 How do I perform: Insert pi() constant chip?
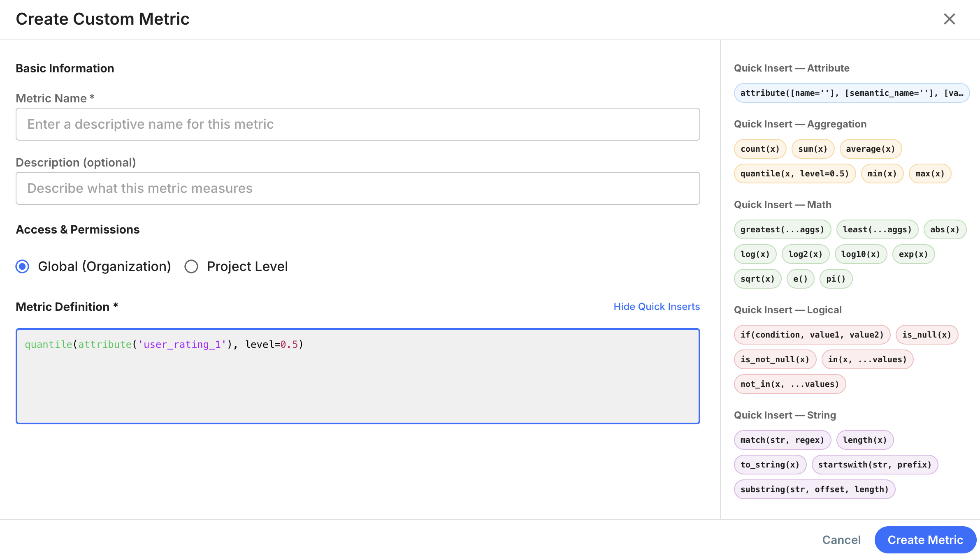pyautogui.click(x=836, y=279)
